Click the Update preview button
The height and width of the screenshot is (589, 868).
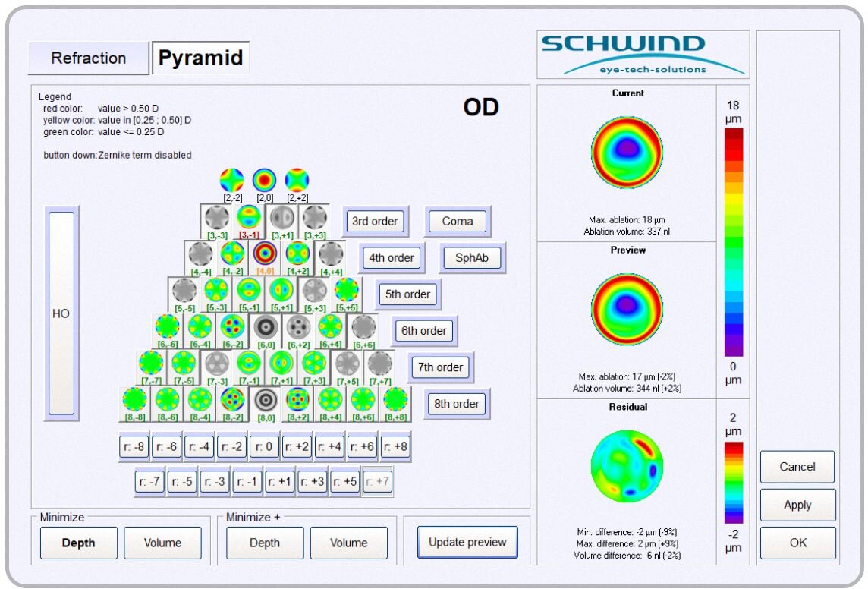(468, 543)
